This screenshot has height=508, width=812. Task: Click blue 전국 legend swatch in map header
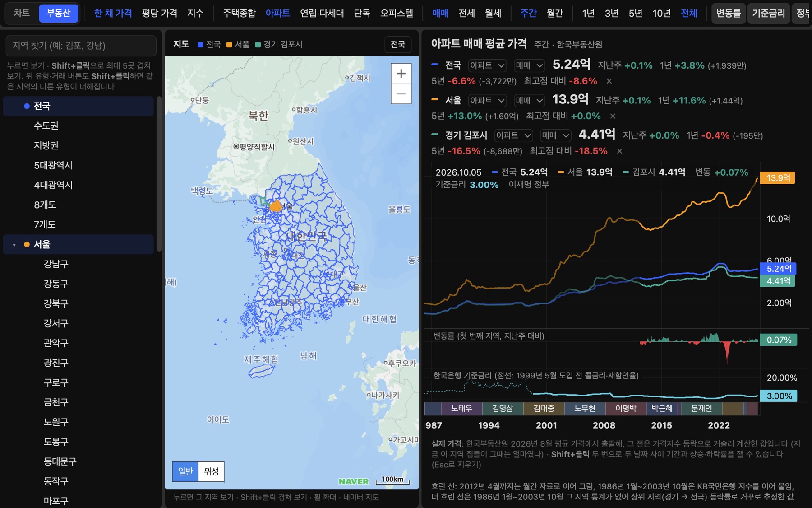click(200, 45)
